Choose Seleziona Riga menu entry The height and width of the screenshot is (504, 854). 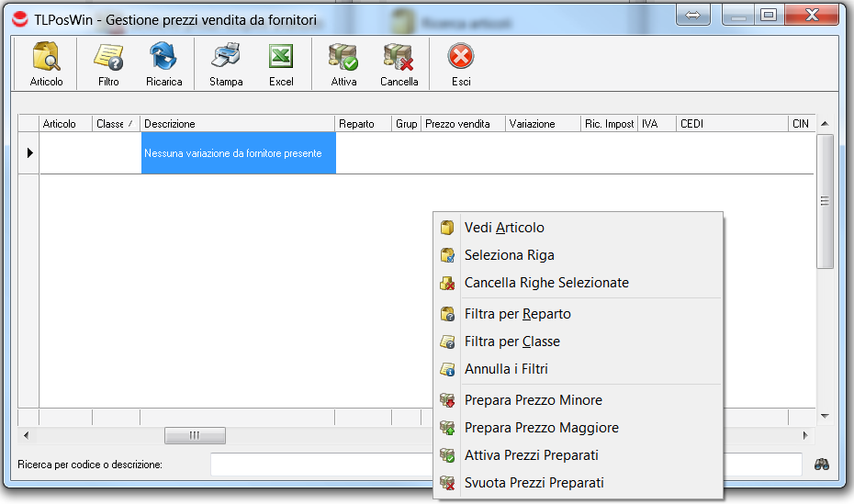[578, 255]
